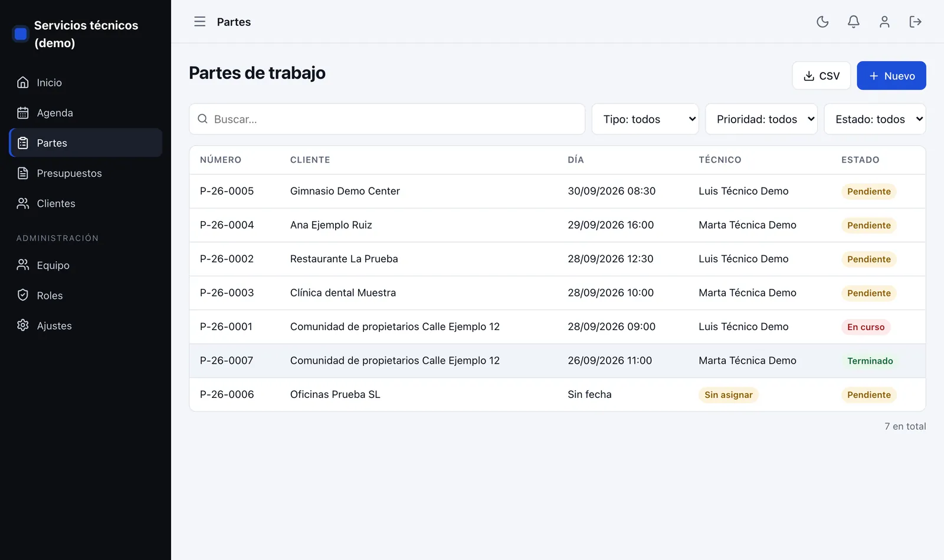This screenshot has width=944, height=560.
Task: Click the Terminado status badge
Action: coord(870,361)
